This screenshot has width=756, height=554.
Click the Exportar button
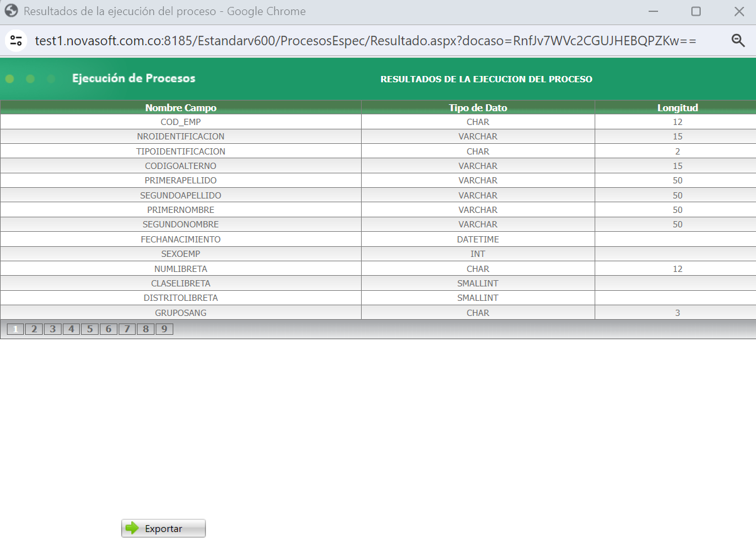[163, 528]
